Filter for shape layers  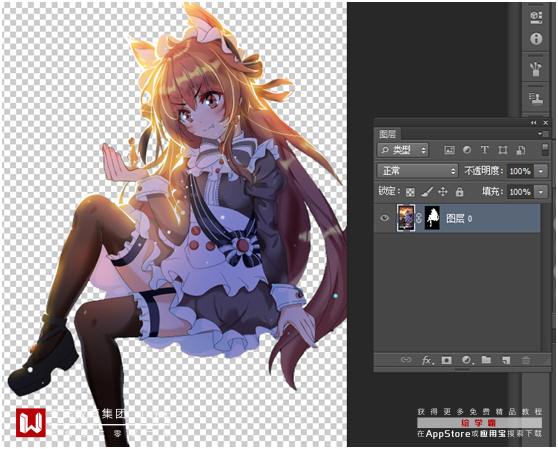(x=502, y=150)
